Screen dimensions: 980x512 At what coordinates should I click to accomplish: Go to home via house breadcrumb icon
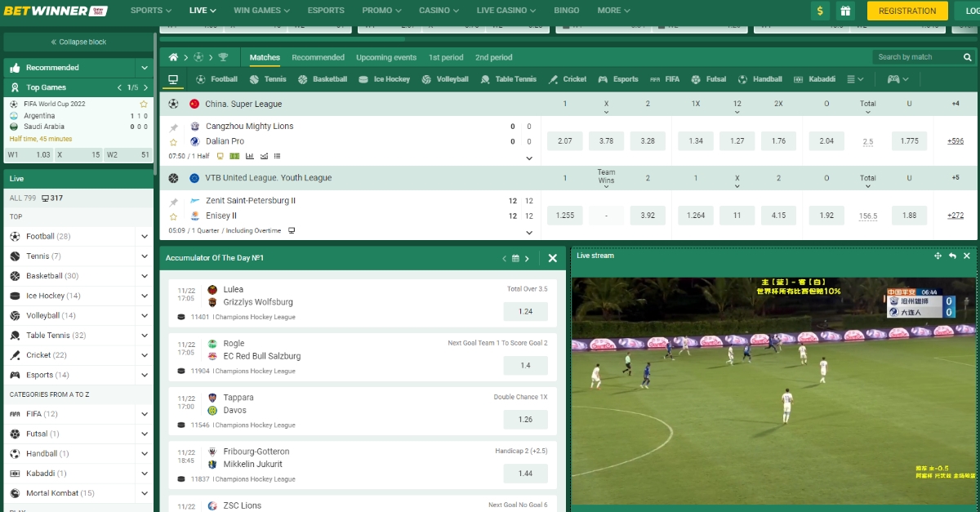(173, 57)
